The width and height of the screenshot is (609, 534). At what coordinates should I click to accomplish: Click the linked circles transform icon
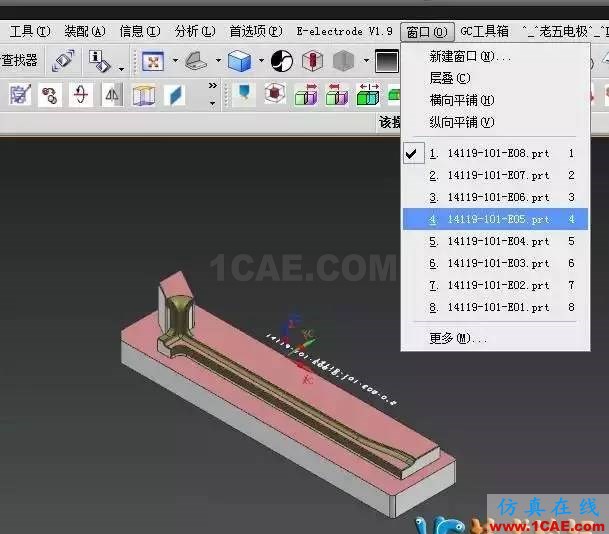coord(50,94)
